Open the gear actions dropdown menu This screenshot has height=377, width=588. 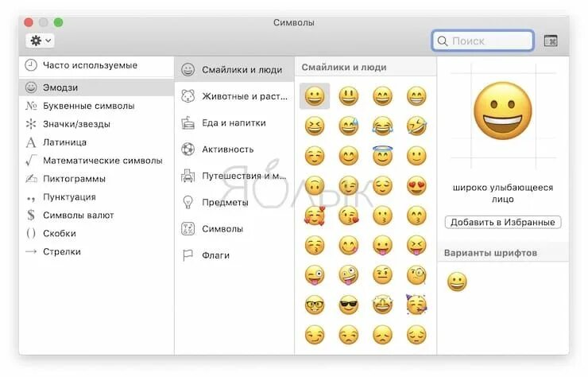40,41
